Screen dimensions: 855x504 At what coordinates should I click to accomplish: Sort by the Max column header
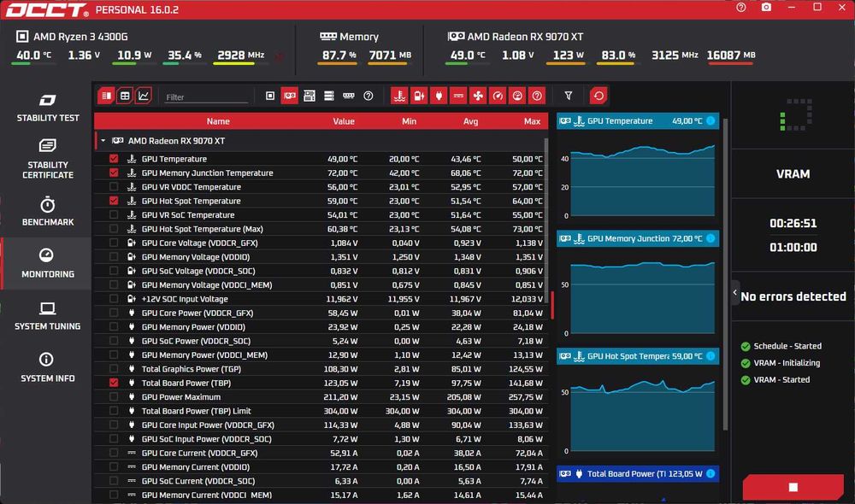[x=532, y=121]
